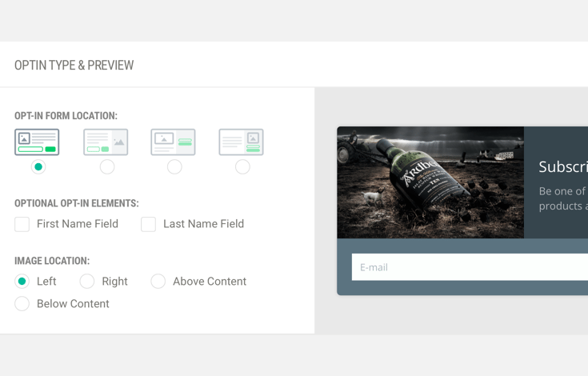The height and width of the screenshot is (376, 588).
Task: Click radio button under first layout icon
Action: [38, 167]
